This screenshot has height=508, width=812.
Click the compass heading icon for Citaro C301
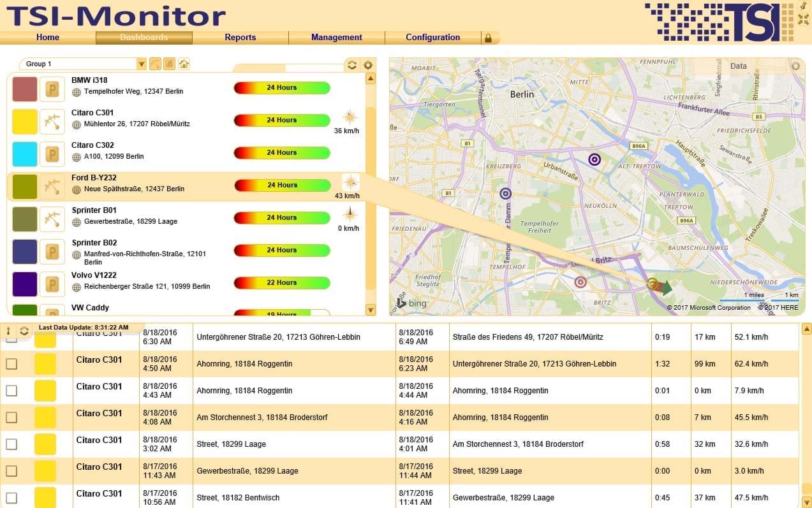click(x=350, y=117)
